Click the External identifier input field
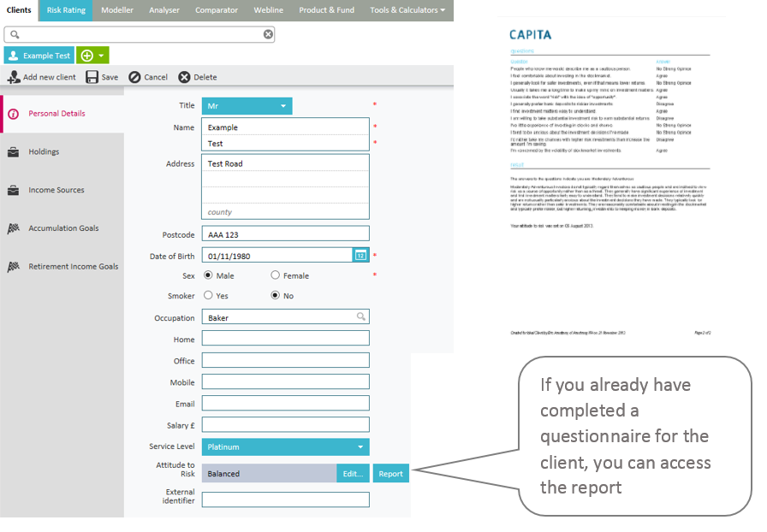 [x=286, y=499]
